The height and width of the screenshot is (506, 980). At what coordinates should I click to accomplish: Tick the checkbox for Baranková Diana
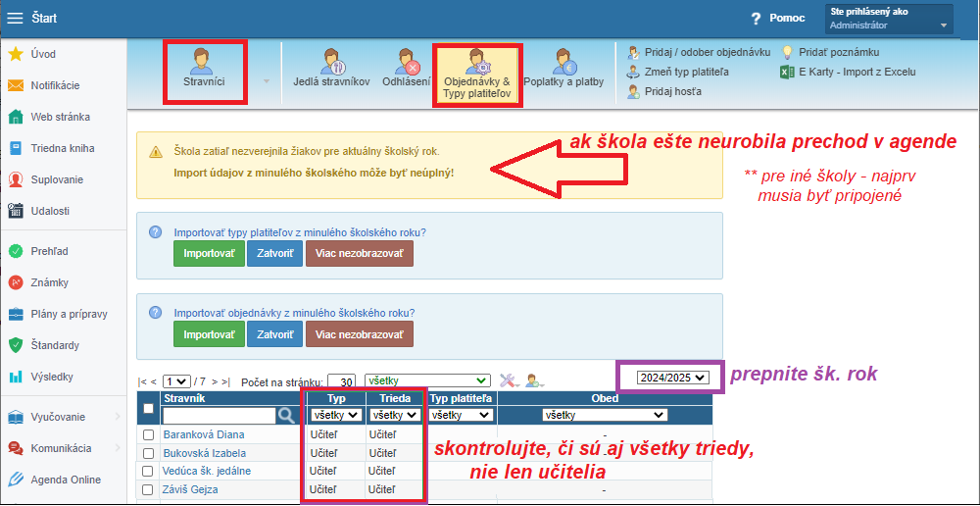pos(149,434)
